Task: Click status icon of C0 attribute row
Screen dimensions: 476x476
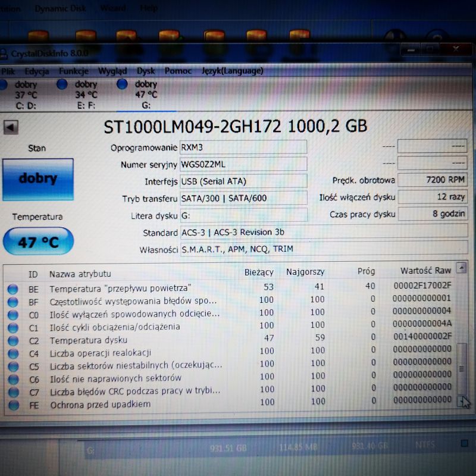Action: coord(12,315)
